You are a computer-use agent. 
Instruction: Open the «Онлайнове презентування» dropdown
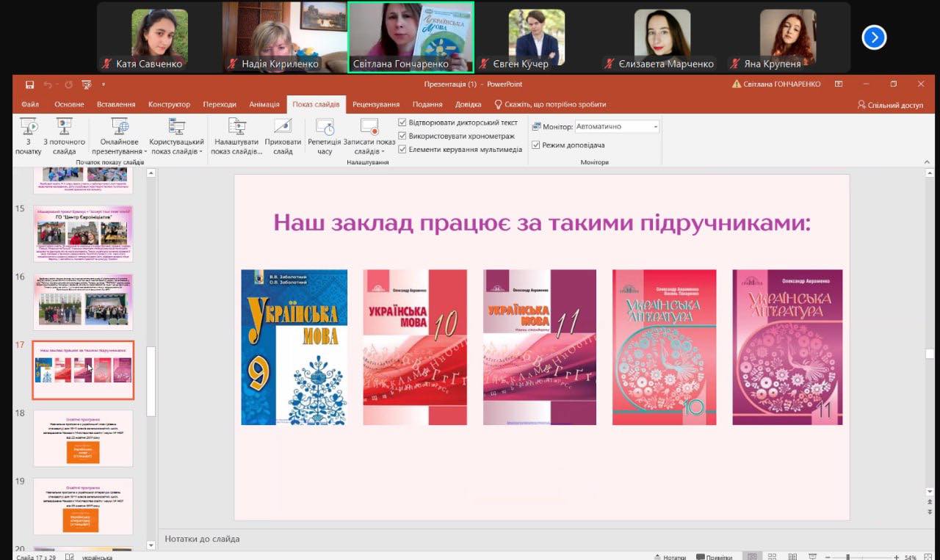[120, 137]
